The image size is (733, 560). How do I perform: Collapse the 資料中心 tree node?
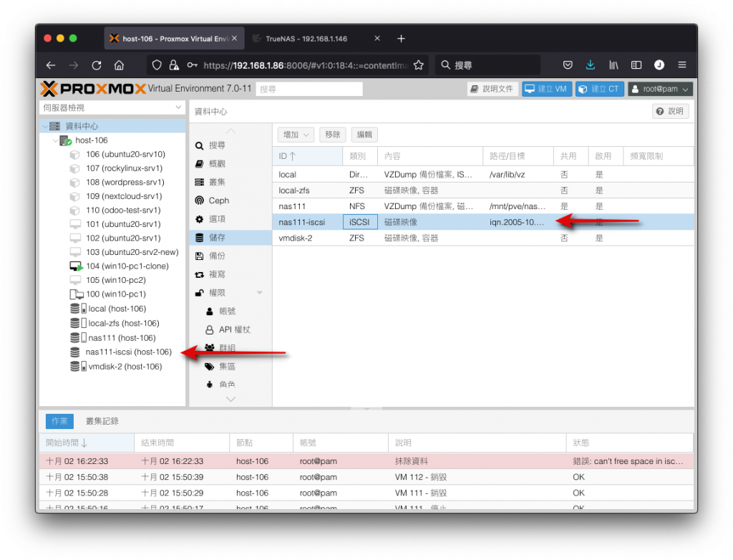point(45,126)
